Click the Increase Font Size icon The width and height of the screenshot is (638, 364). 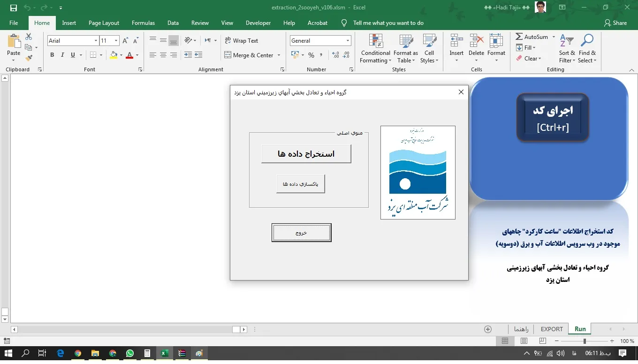(x=125, y=41)
